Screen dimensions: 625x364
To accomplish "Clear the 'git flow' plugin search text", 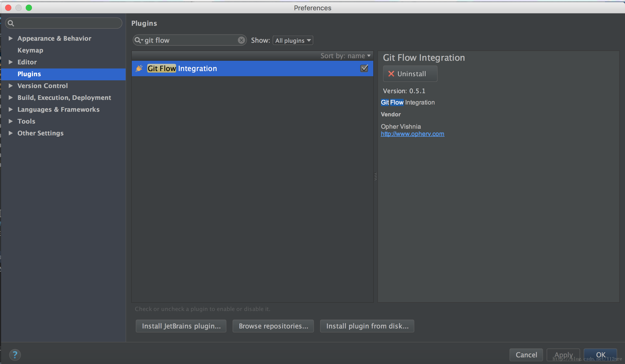I will tap(241, 40).
